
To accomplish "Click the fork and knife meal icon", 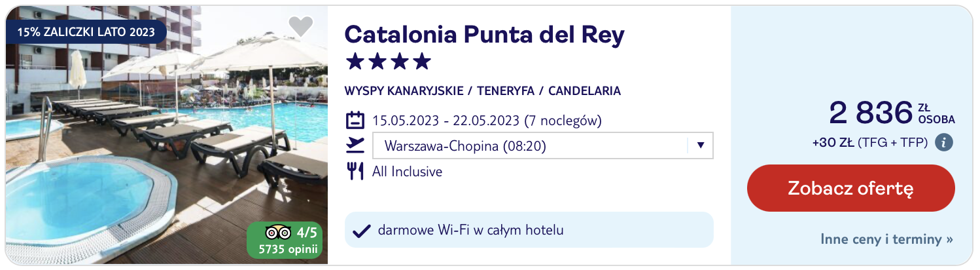I will (355, 172).
